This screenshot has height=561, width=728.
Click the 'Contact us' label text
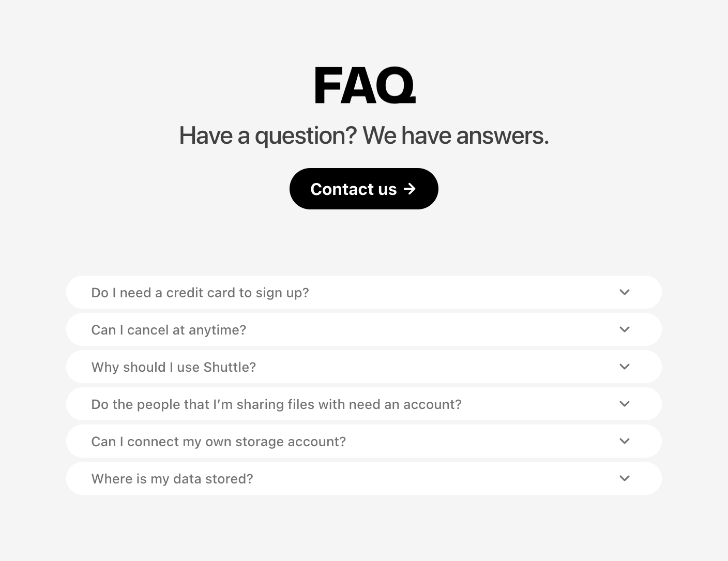[353, 189]
